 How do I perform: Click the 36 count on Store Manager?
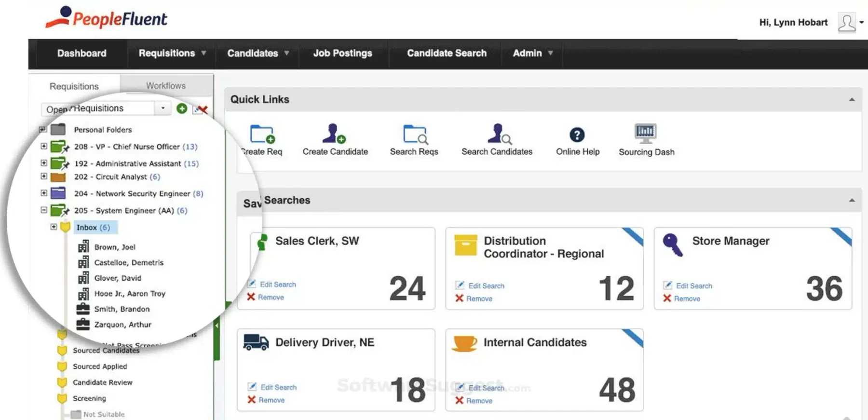[x=824, y=288]
